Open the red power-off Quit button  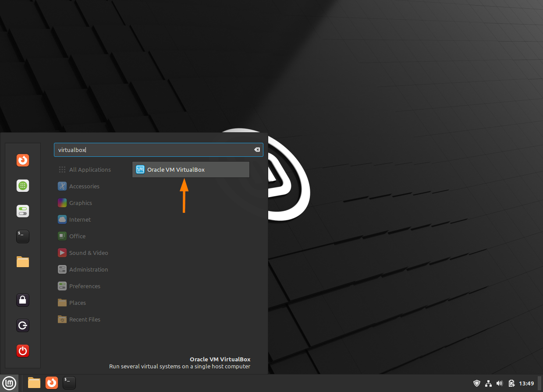click(x=23, y=351)
